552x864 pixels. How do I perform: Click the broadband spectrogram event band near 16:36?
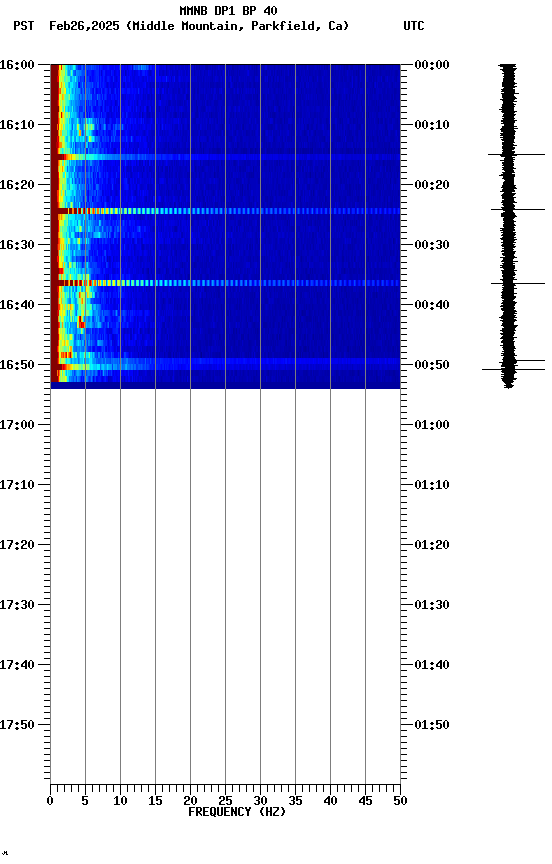pyautogui.click(x=225, y=283)
